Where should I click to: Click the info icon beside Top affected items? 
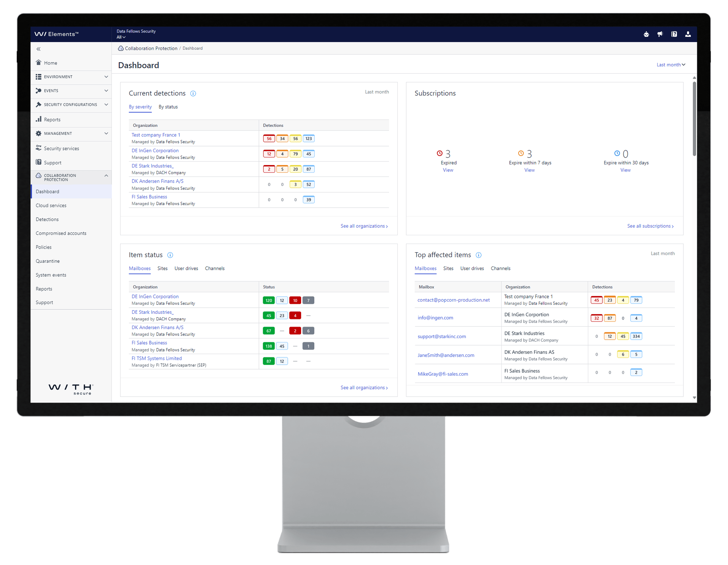pos(479,255)
